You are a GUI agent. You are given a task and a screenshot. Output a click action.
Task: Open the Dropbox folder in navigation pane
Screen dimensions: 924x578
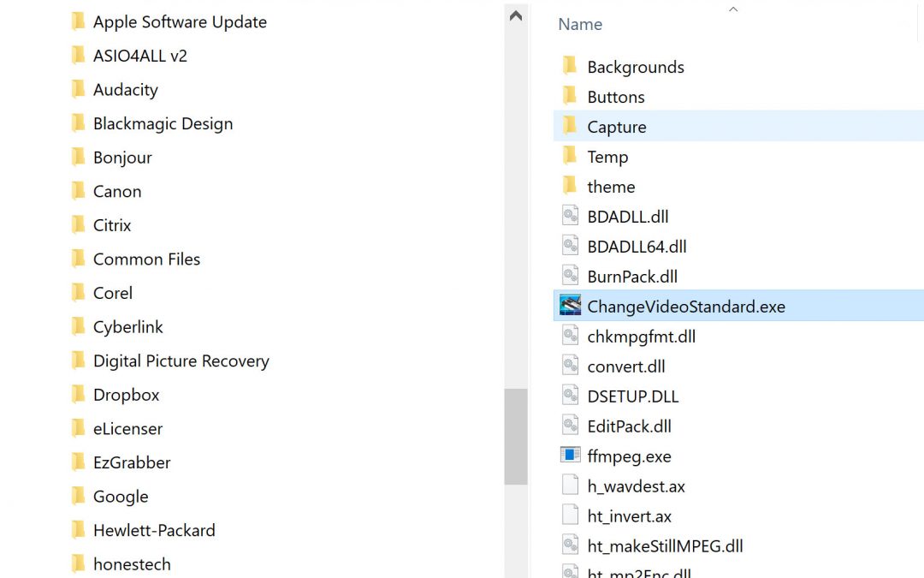pos(126,395)
